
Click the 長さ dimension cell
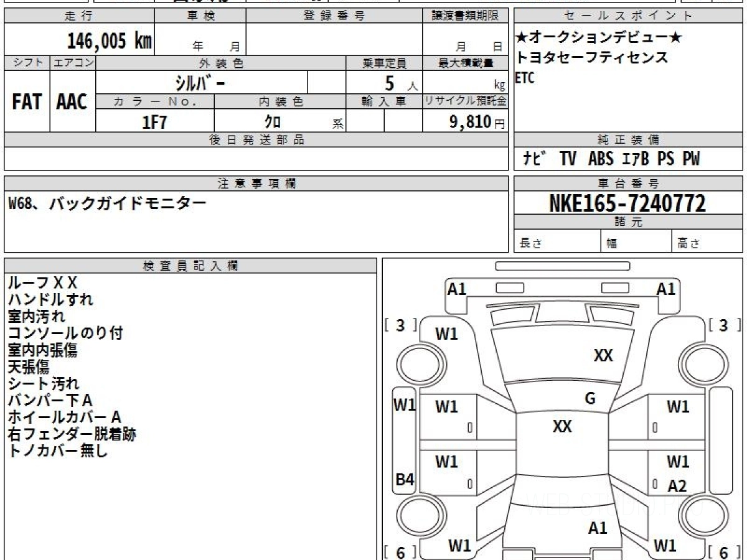[x=558, y=241]
